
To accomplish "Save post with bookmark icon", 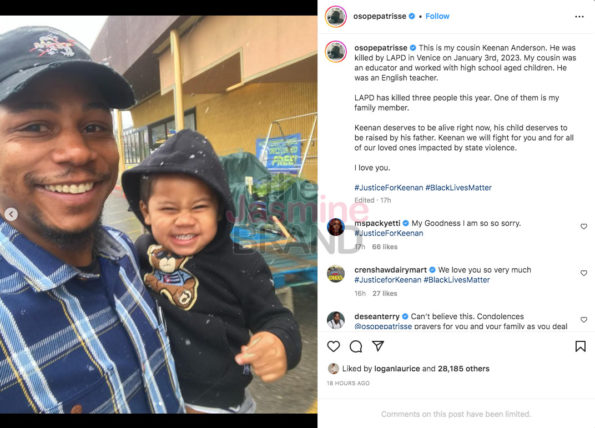I will click(x=580, y=346).
